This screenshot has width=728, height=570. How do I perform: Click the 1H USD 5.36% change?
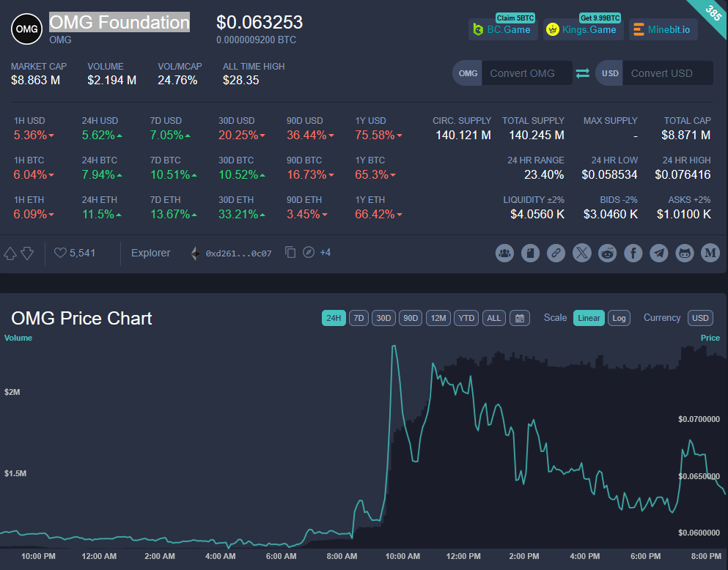tap(34, 136)
